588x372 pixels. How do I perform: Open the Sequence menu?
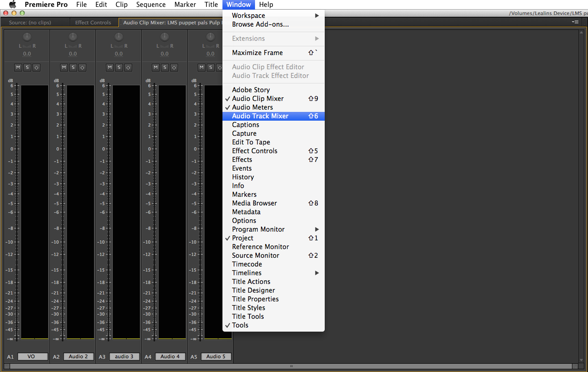(x=151, y=5)
